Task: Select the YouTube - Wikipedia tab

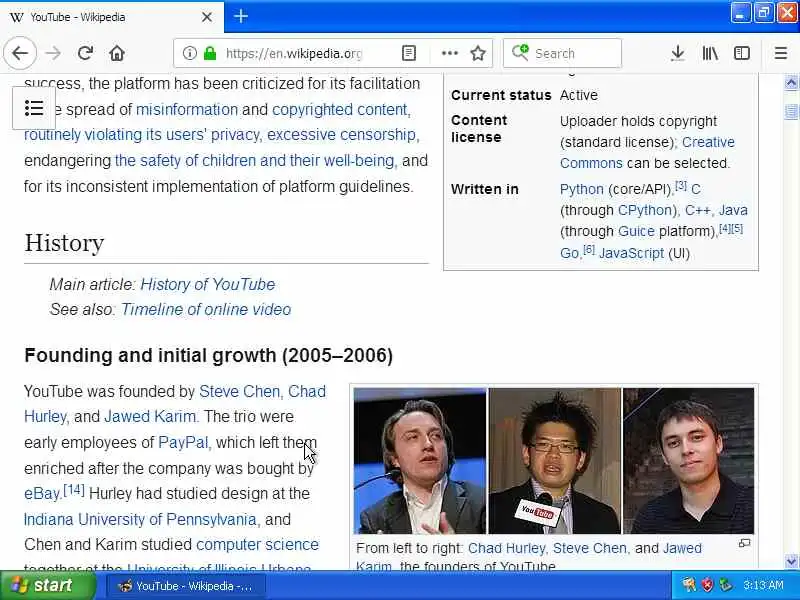Action: tap(111, 17)
